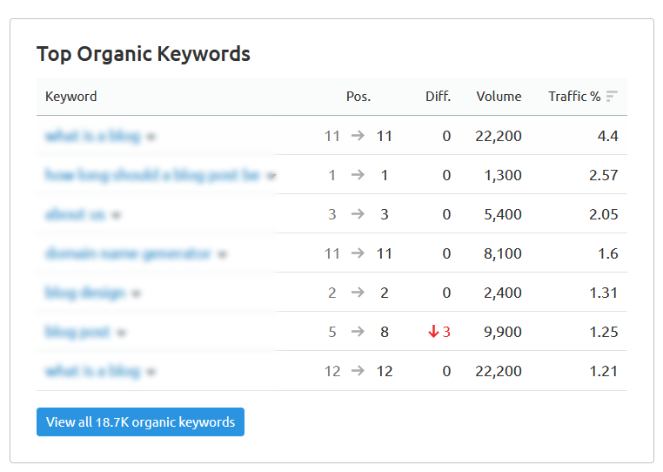This screenshot has width=663, height=472.
Task: Click the red down arrow in Diff. column
Action: pos(433,332)
